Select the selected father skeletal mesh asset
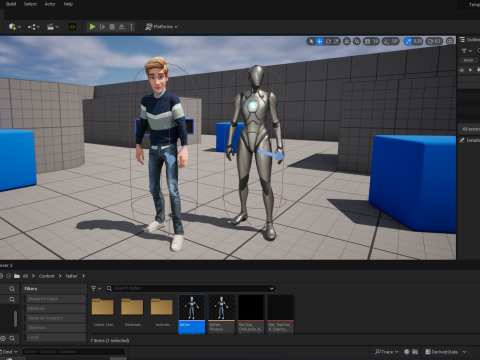The width and height of the screenshot is (480, 360). point(192,314)
